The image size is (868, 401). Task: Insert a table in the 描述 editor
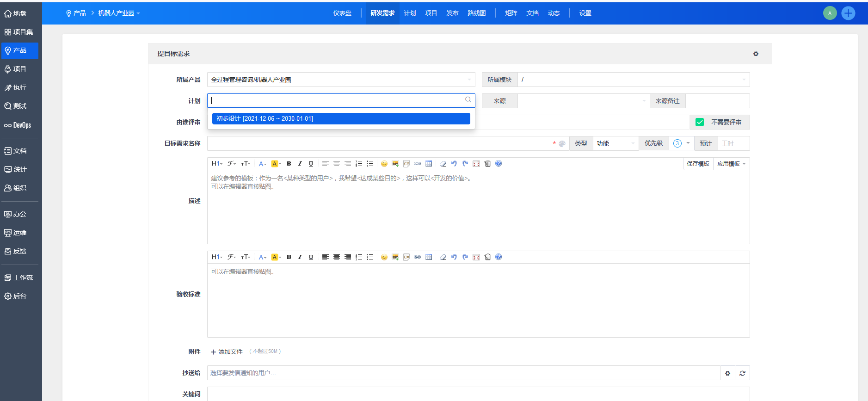[x=429, y=164]
